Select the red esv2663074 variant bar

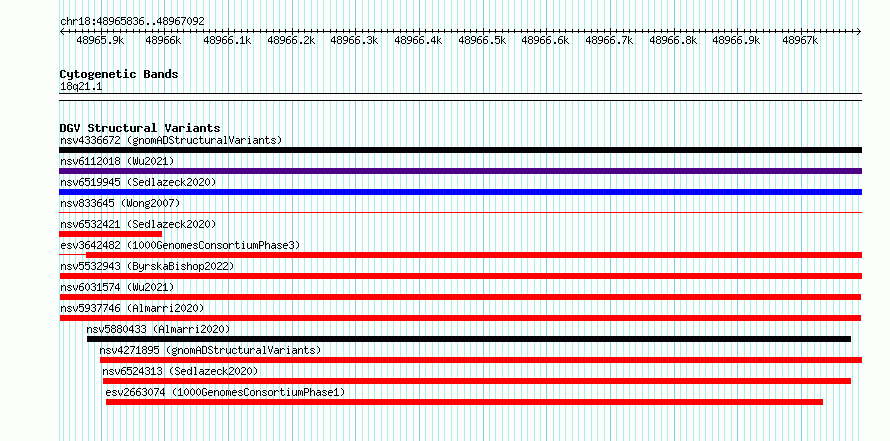pyautogui.click(x=464, y=402)
